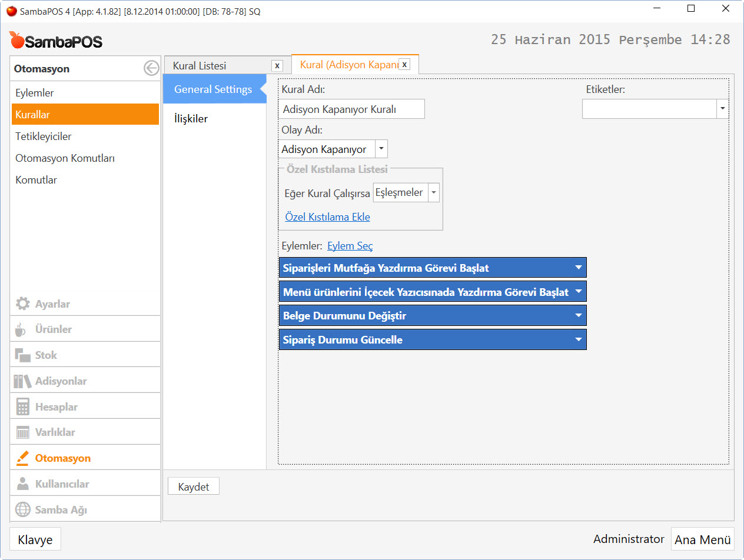The width and height of the screenshot is (744, 560).
Task: Open Ürünler via the coffee cup icon
Action: (21, 329)
